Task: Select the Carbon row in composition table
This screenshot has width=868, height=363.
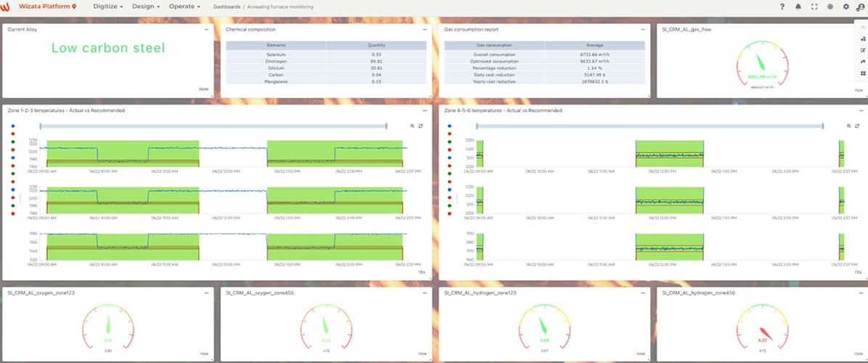Action: tap(326, 75)
